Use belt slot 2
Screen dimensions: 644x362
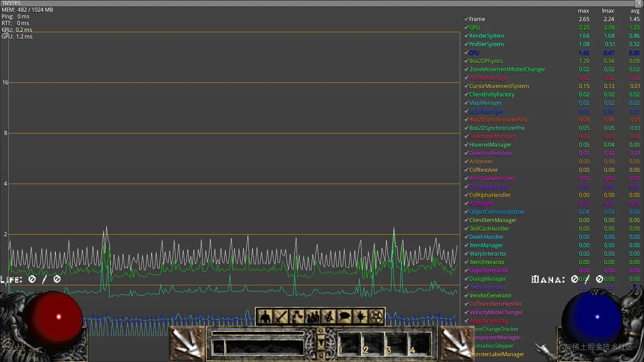(x=373, y=344)
